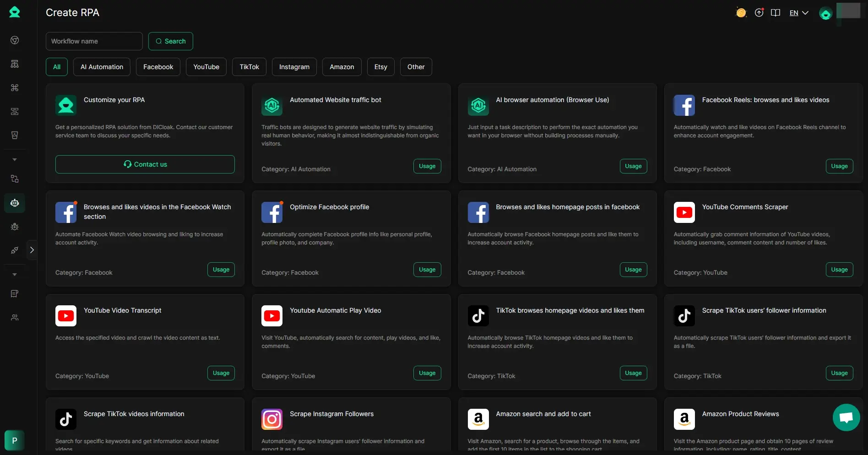Image resolution: width=868 pixels, height=455 pixels.
Task: Open the documentation book icon
Action: point(776,13)
